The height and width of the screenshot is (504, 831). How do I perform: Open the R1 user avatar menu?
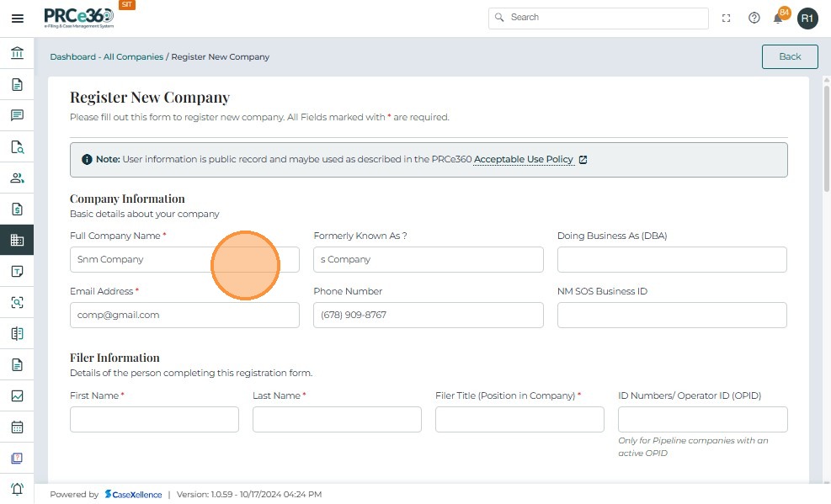(x=807, y=18)
